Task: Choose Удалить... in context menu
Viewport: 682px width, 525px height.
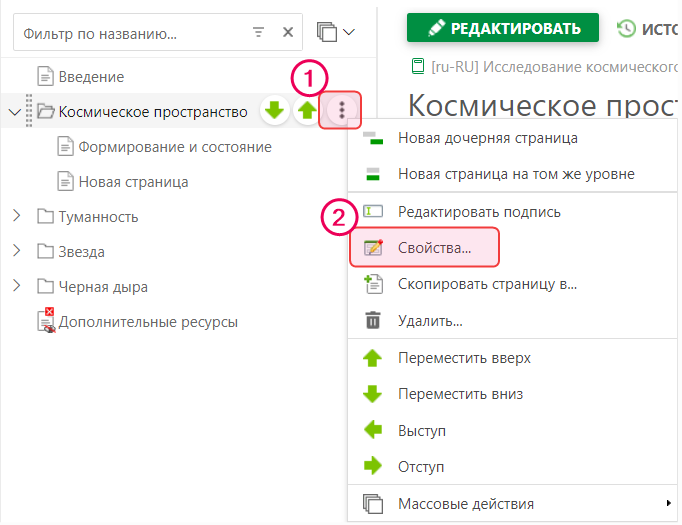Action: click(x=513, y=321)
